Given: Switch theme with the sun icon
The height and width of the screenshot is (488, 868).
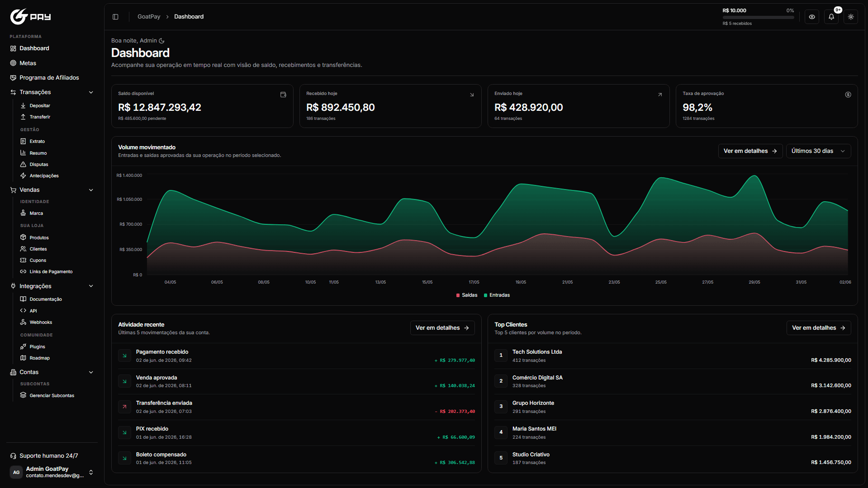Looking at the screenshot, I should 851,17.
